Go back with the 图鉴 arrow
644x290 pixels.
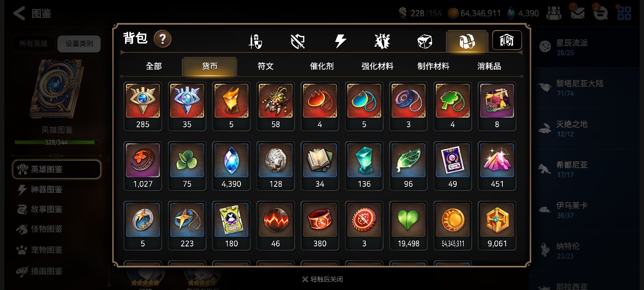(32, 13)
